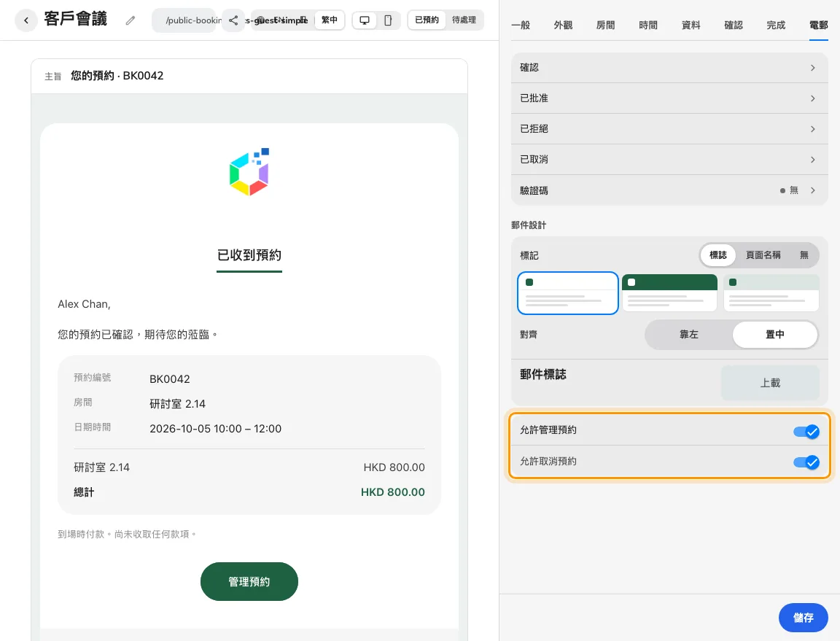This screenshot has width=840, height=641.
Task: Expand the 已拒絕 email row
Action: 669,128
